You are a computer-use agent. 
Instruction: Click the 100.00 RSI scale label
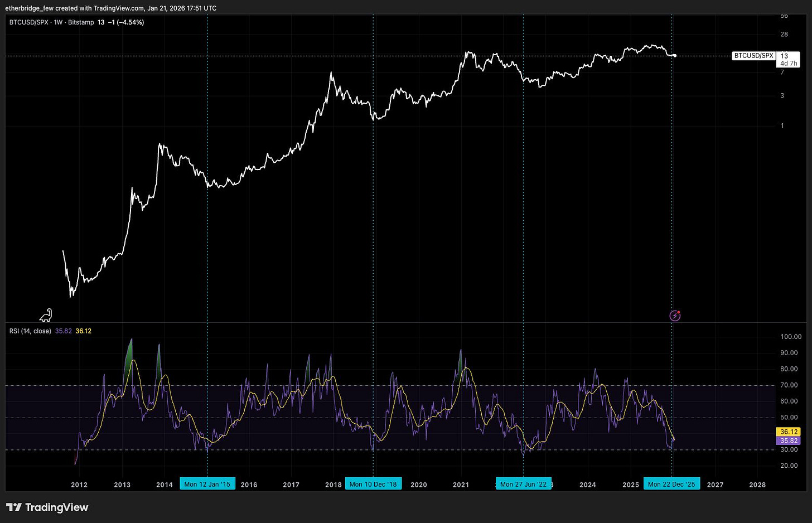pyautogui.click(x=791, y=337)
